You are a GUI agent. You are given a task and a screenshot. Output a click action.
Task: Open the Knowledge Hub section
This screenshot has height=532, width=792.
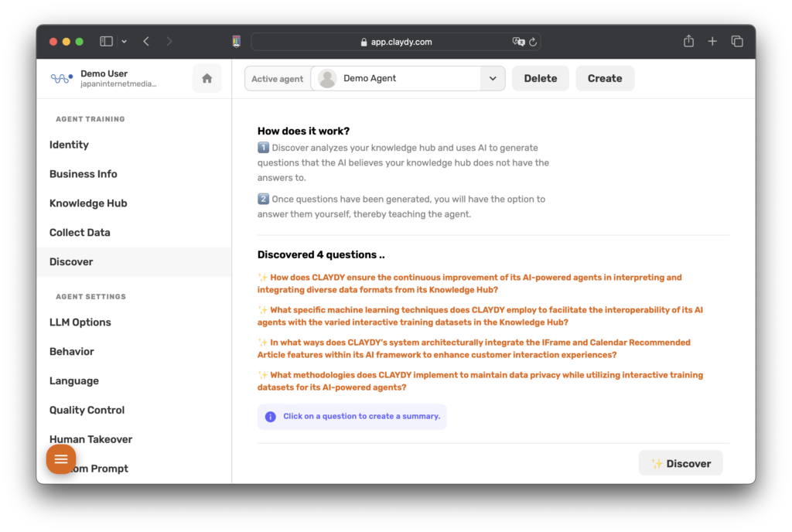[88, 203]
